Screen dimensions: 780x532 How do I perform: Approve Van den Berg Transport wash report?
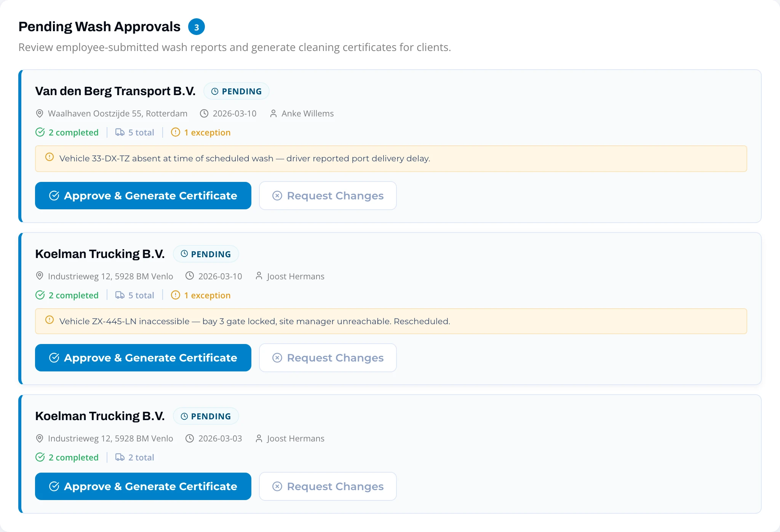pyautogui.click(x=143, y=196)
